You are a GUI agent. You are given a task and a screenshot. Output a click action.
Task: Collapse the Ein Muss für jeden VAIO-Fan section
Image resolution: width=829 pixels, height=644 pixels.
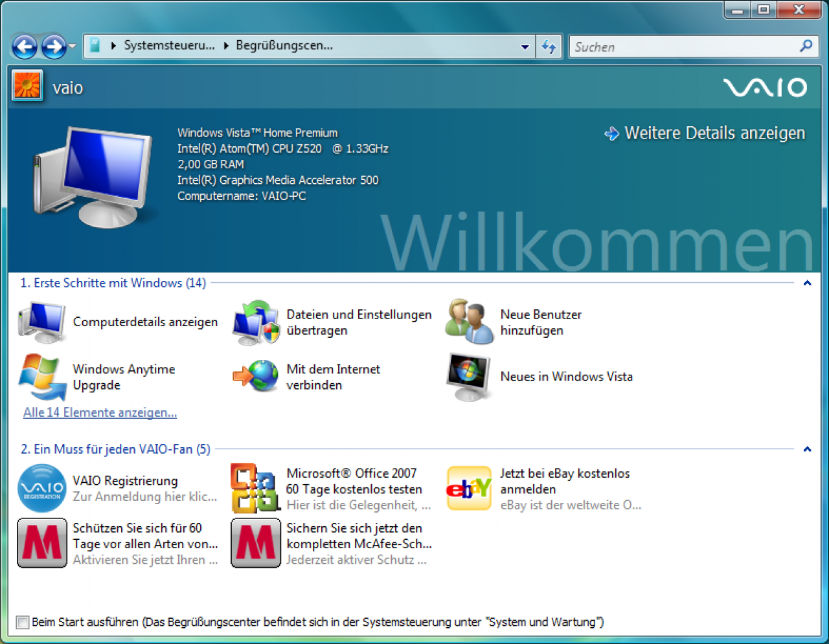coord(807,449)
